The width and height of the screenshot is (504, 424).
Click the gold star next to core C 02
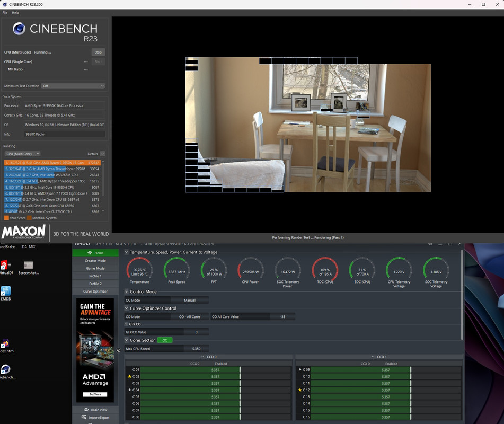129,376
